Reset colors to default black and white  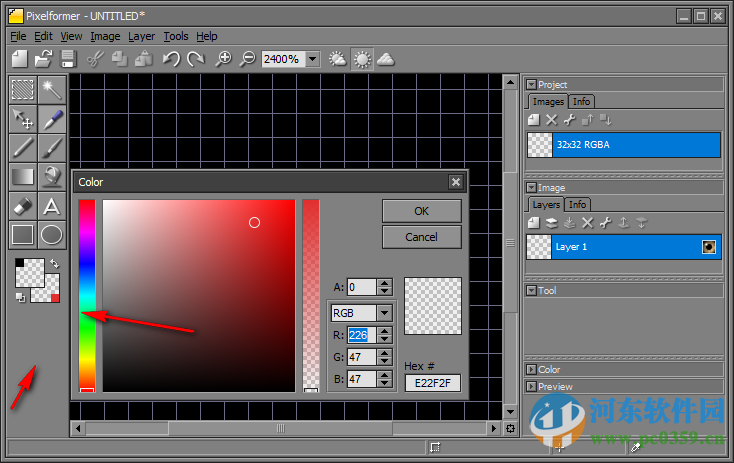(x=20, y=297)
